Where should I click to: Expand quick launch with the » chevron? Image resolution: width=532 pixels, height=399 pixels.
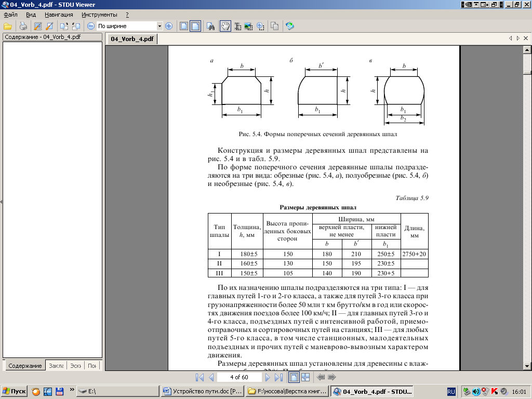pos(72,390)
